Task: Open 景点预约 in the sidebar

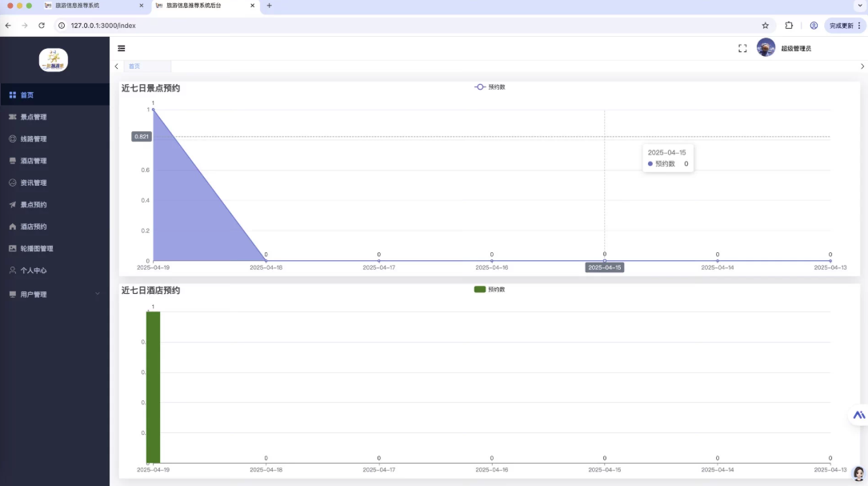Action: (x=55, y=204)
